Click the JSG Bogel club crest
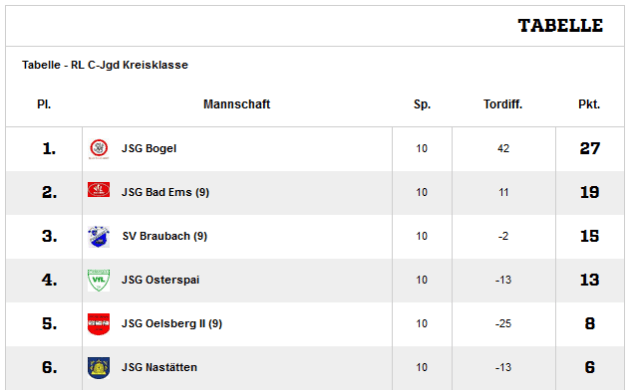This screenshot has width=630, height=390. (99, 149)
